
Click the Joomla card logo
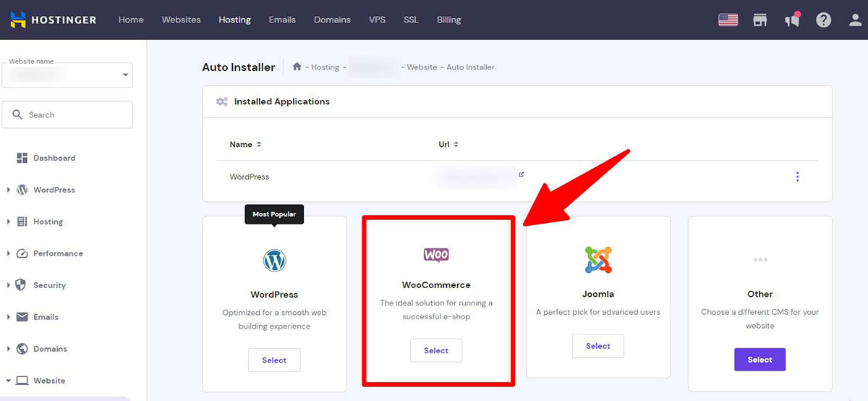click(x=598, y=259)
